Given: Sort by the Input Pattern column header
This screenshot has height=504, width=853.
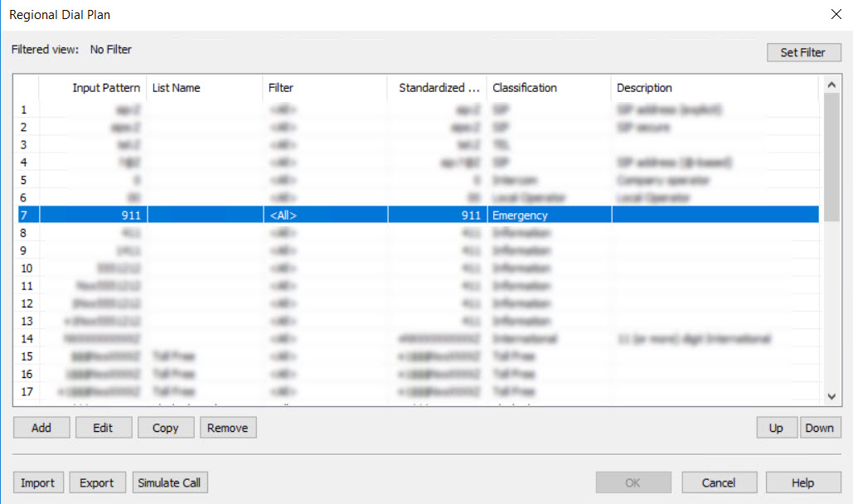Looking at the screenshot, I should [x=93, y=88].
